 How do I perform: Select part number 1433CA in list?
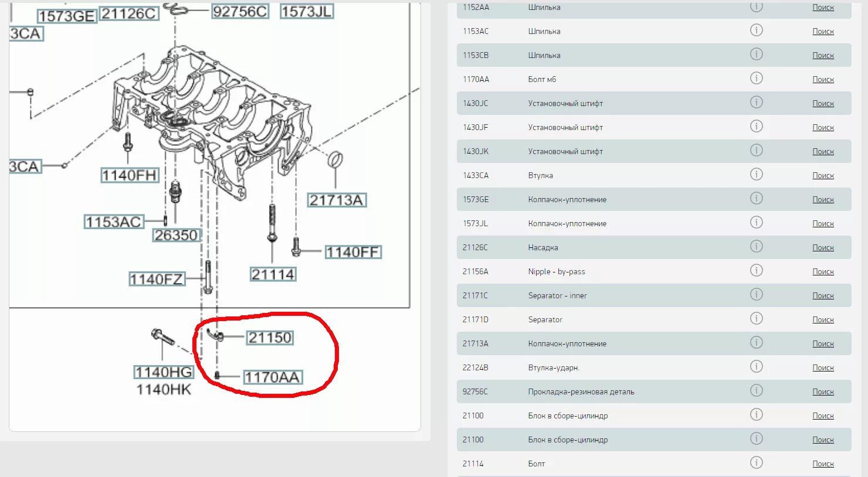pyautogui.click(x=476, y=176)
